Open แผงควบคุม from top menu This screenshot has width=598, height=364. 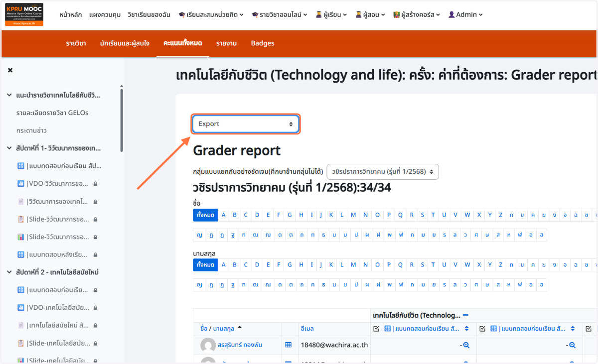click(105, 15)
